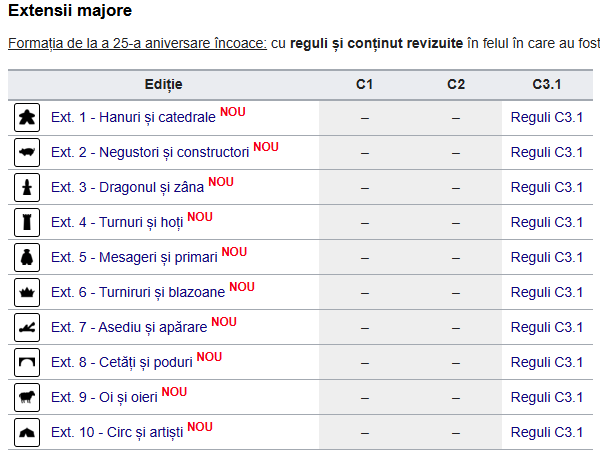Screen dimensions: 600x453
Task: Click the crown icon for Ext. 6
Action: [x=27, y=292]
